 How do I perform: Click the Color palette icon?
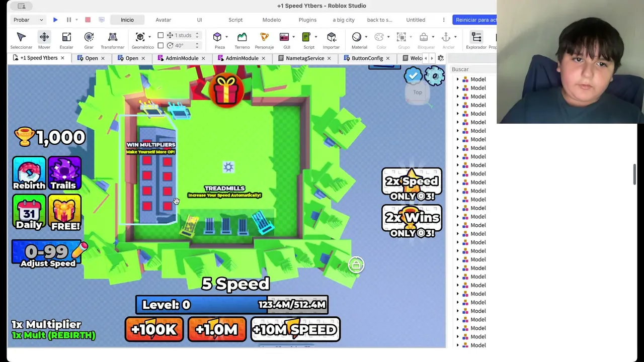[379, 37]
